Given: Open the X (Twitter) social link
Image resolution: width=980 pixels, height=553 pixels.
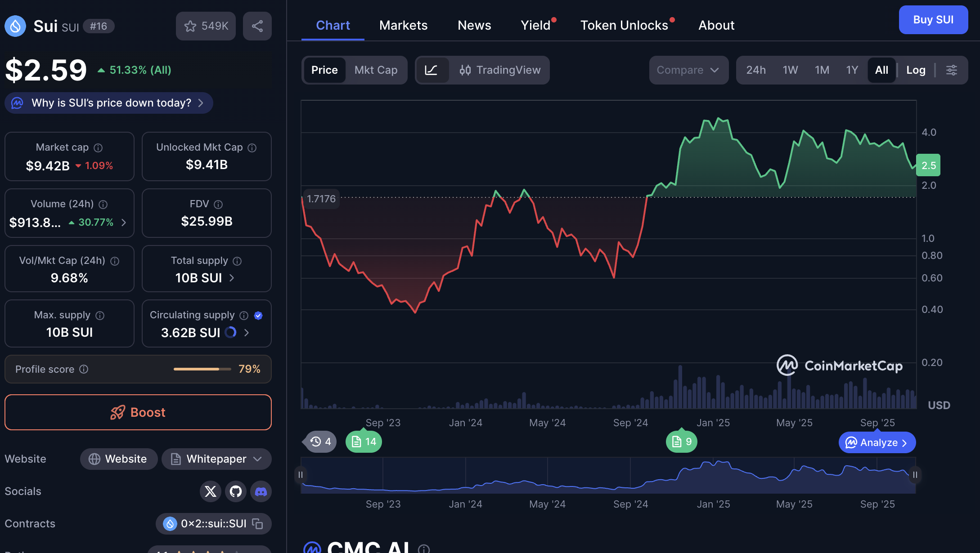Looking at the screenshot, I should click(x=210, y=491).
